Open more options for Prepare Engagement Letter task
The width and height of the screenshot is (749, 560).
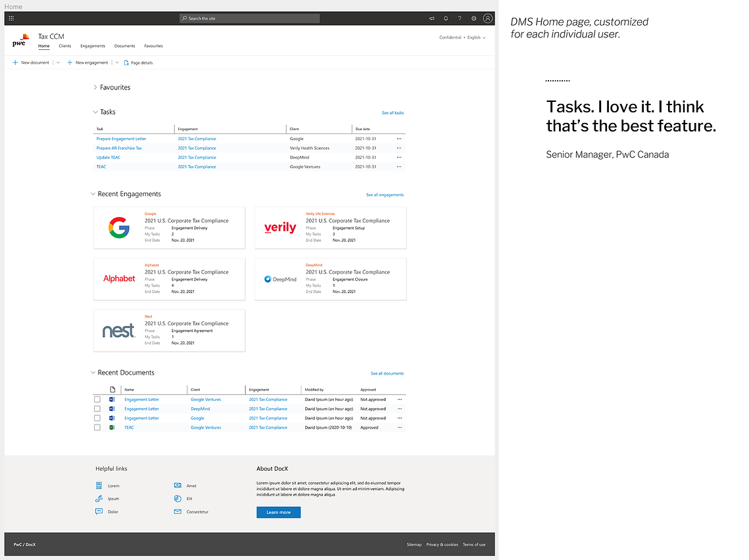click(x=399, y=139)
